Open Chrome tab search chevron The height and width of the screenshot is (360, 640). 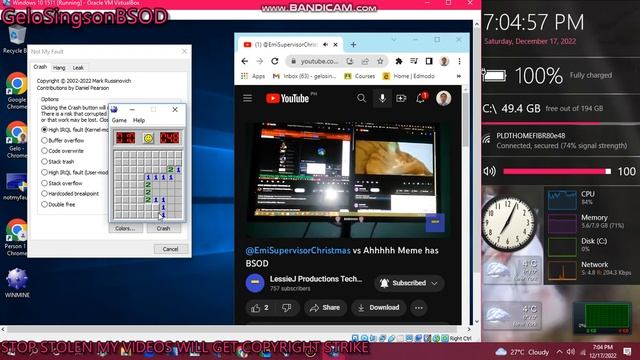pyautogui.click(x=393, y=40)
